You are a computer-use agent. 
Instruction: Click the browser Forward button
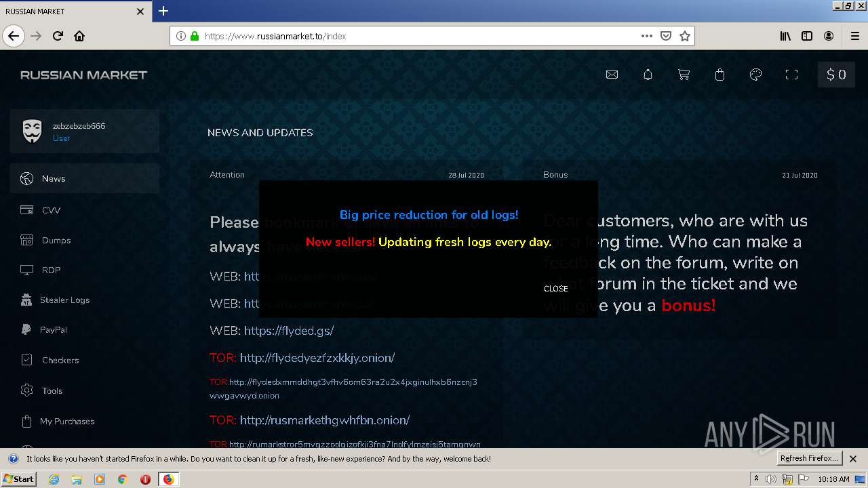[36, 36]
